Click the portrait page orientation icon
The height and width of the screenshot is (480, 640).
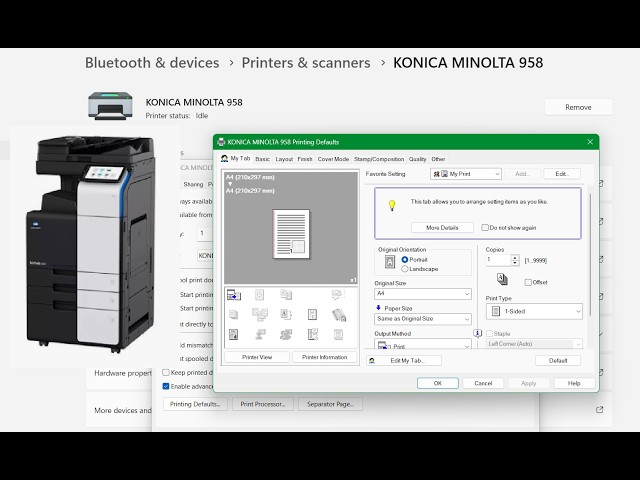(x=390, y=262)
